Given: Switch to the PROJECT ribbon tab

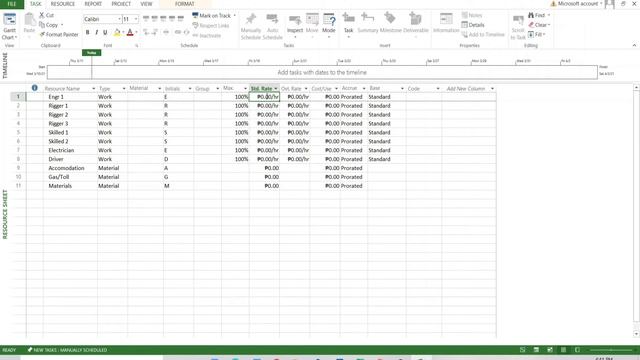Looking at the screenshot, I should click(121, 4).
